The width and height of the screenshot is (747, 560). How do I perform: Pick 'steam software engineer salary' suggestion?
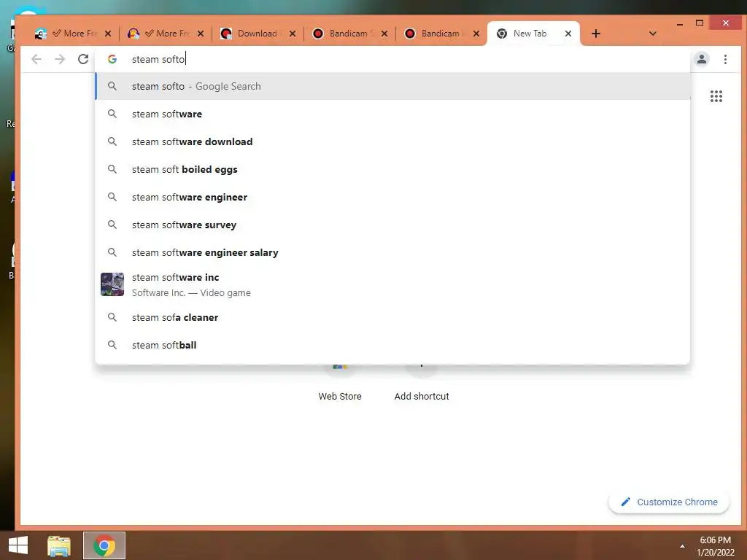(392, 252)
